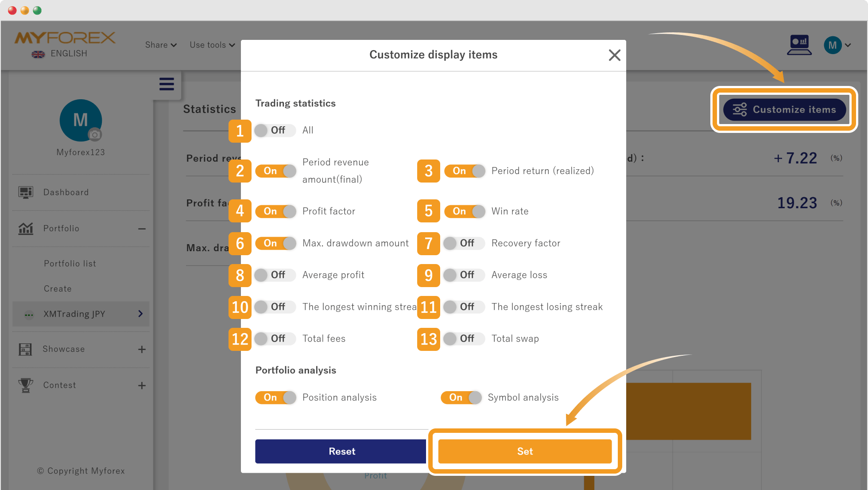Disable the Profit factor switch

point(275,211)
